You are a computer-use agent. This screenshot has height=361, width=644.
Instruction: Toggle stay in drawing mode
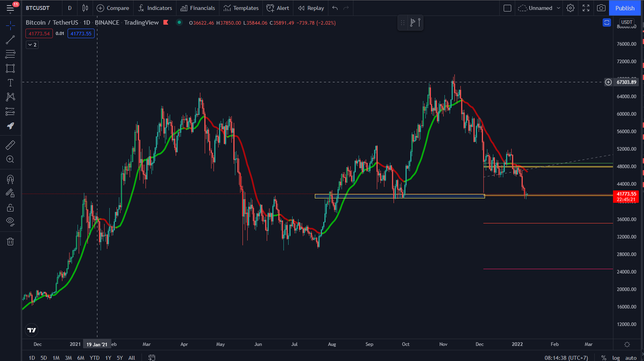tap(10, 193)
